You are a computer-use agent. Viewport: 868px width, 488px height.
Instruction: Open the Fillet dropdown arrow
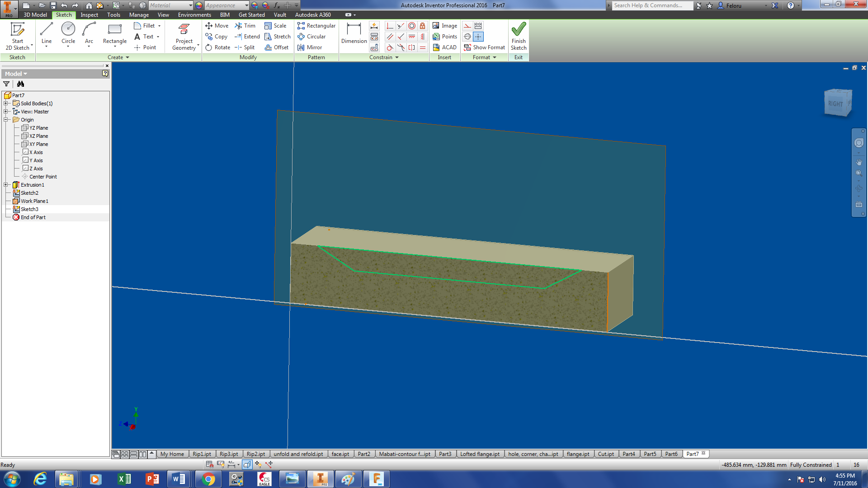point(160,26)
